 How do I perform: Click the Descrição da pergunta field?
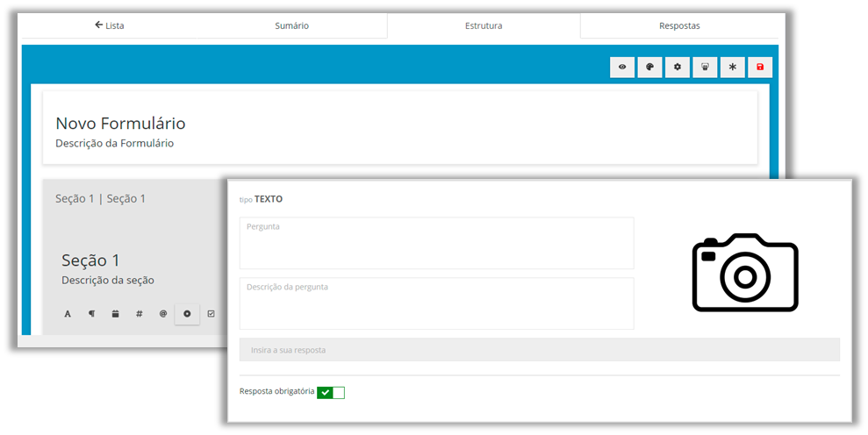[437, 303]
